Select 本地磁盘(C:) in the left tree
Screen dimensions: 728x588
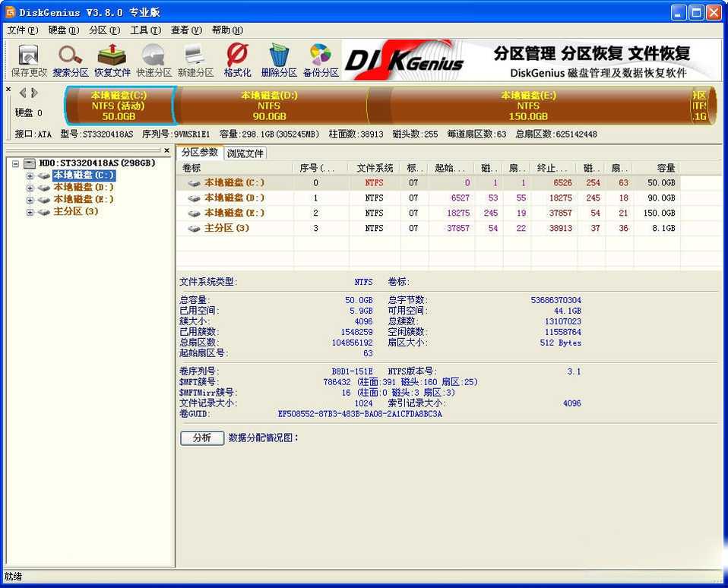pos(84,175)
